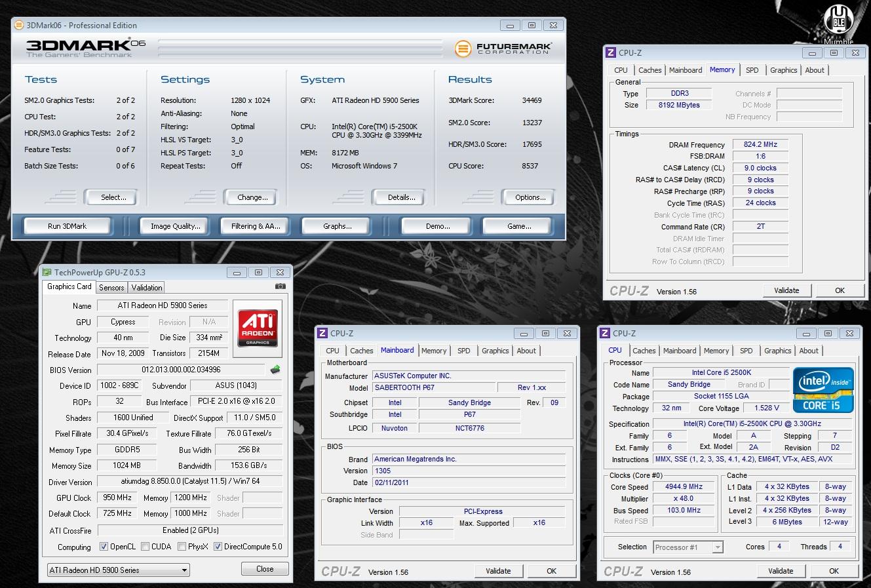
Task: Toggle the CUDA checkbox
Action: click(145, 547)
